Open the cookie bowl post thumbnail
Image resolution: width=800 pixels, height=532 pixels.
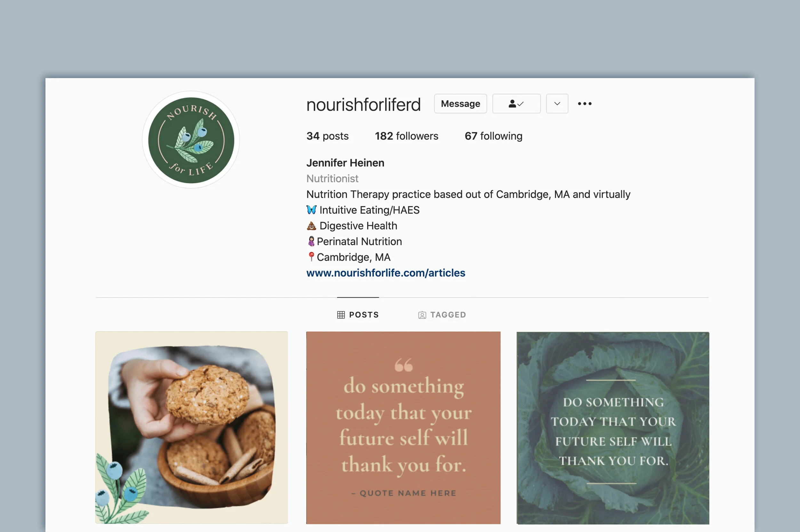191,427
